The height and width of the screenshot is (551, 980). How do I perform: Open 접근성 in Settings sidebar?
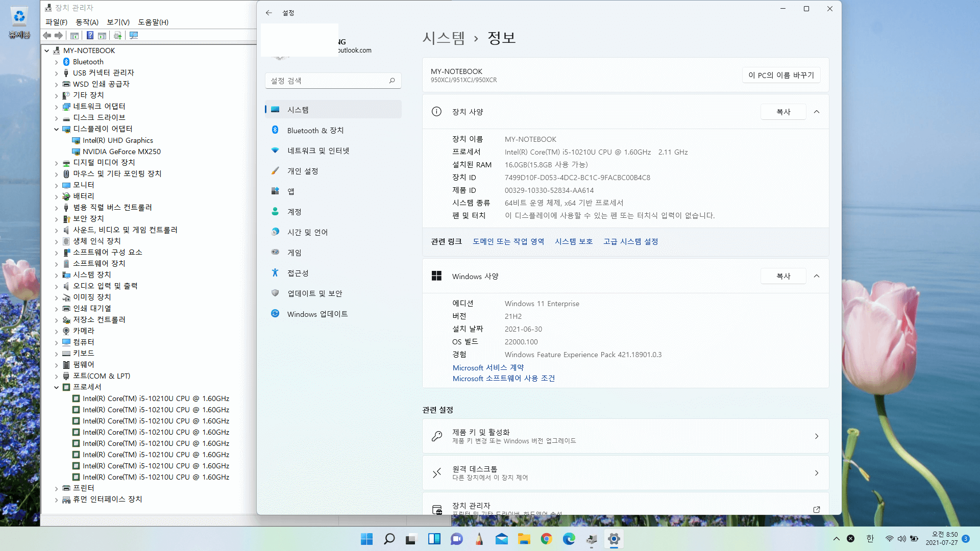click(333, 273)
